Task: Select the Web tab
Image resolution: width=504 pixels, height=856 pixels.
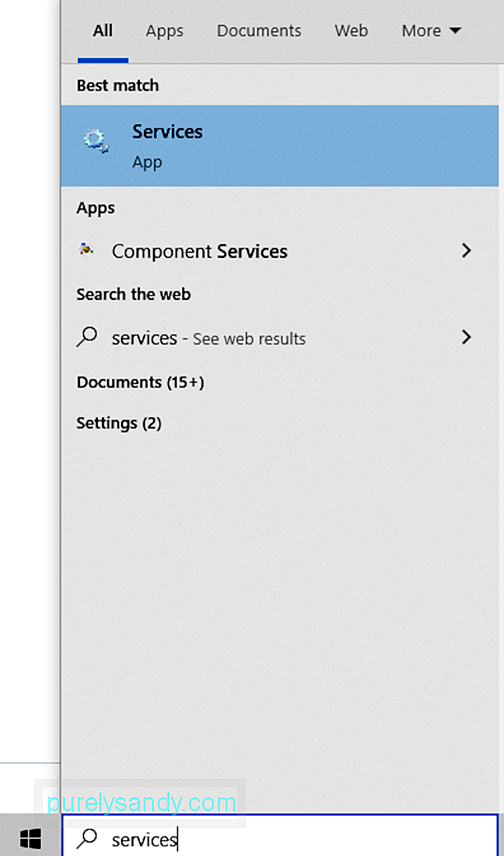Action: [x=351, y=31]
